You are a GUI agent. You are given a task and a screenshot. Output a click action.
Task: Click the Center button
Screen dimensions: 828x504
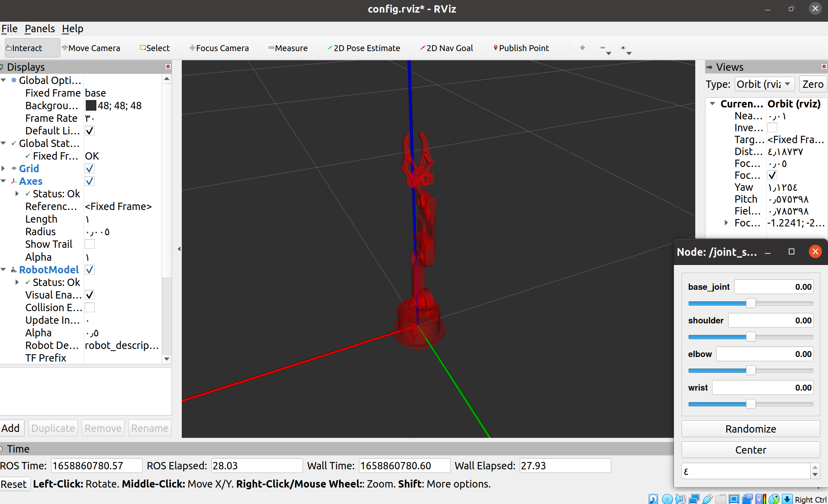pyautogui.click(x=750, y=450)
